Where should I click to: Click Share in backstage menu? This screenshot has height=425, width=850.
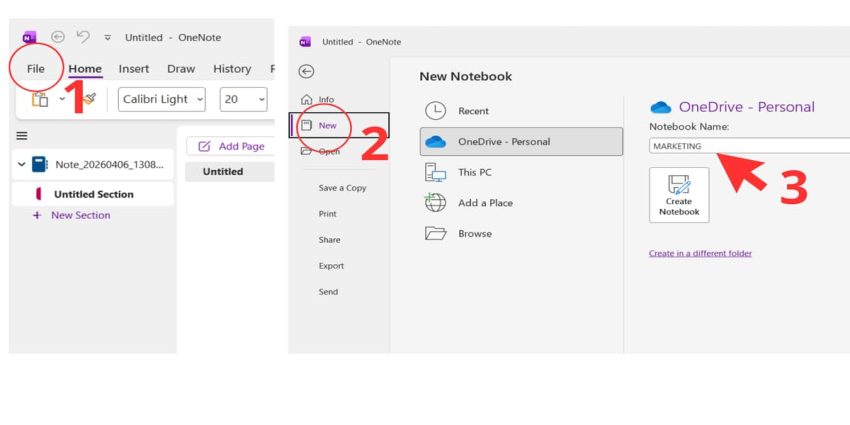pos(330,240)
